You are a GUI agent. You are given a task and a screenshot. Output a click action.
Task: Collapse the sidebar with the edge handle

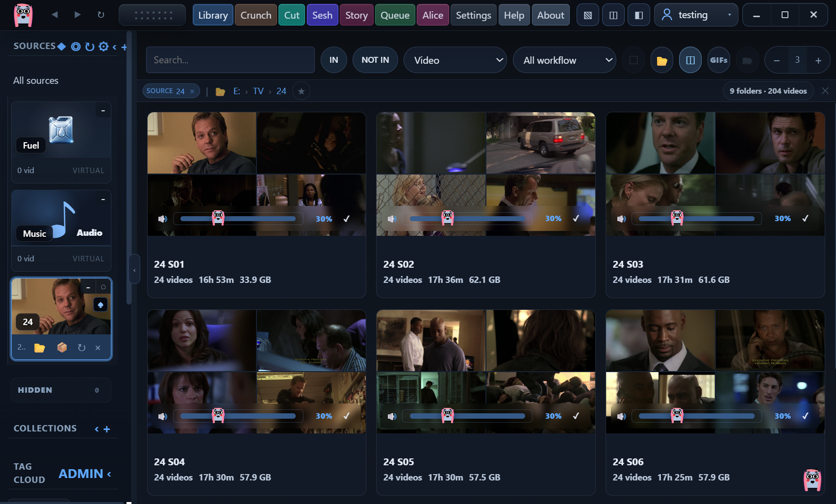[x=134, y=269]
